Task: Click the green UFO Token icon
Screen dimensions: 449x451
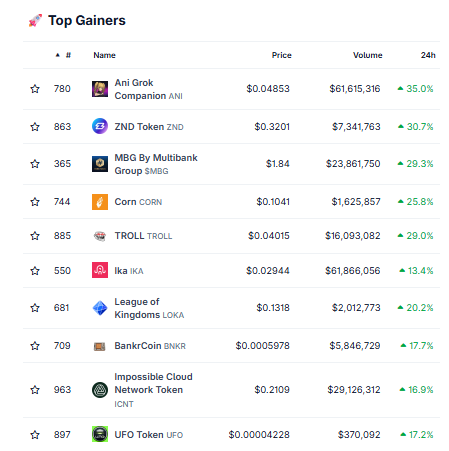Action: (x=100, y=434)
